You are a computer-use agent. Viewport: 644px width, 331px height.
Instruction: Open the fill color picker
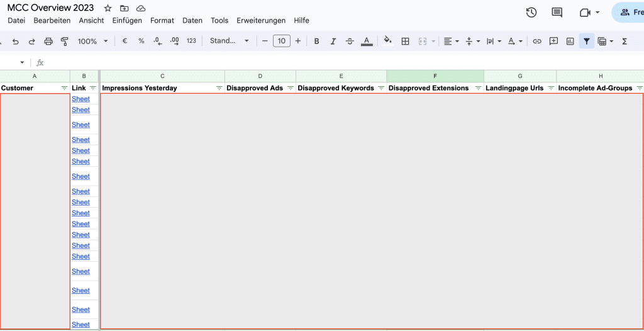387,41
